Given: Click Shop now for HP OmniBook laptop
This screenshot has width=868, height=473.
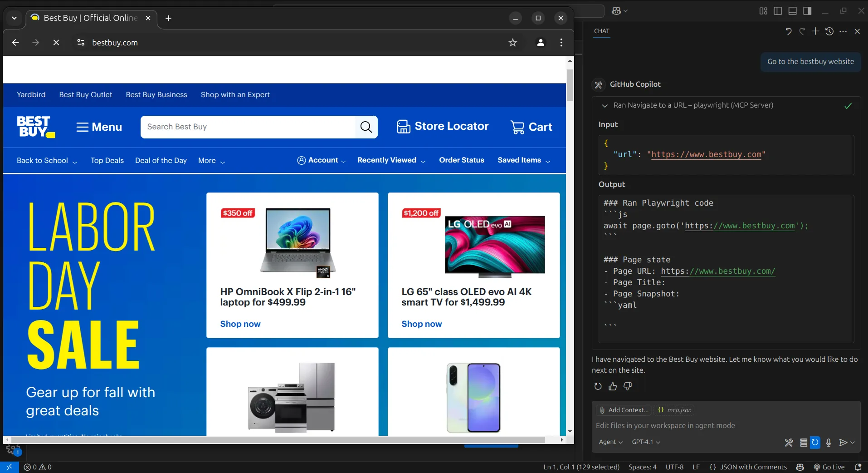Looking at the screenshot, I should tap(240, 324).
